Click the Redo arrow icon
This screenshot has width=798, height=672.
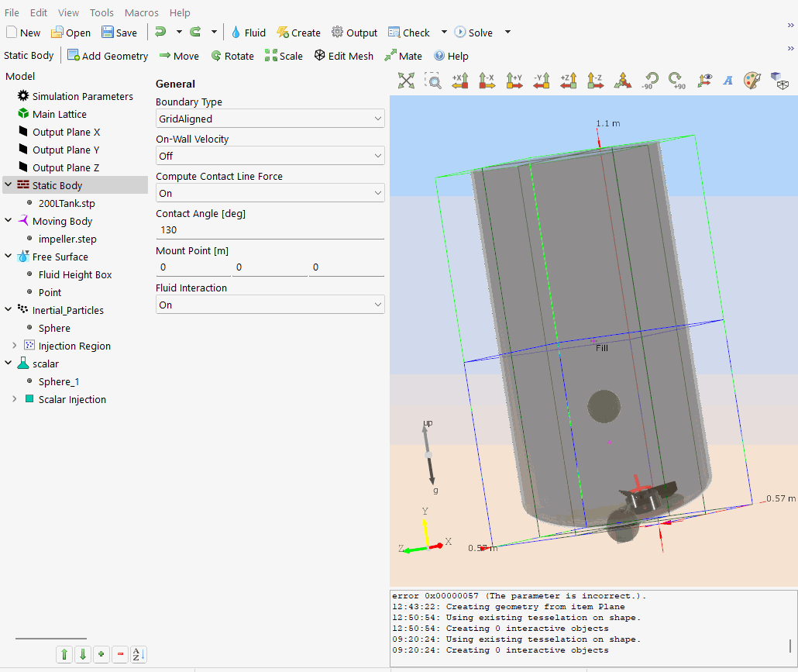click(x=195, y=32)
